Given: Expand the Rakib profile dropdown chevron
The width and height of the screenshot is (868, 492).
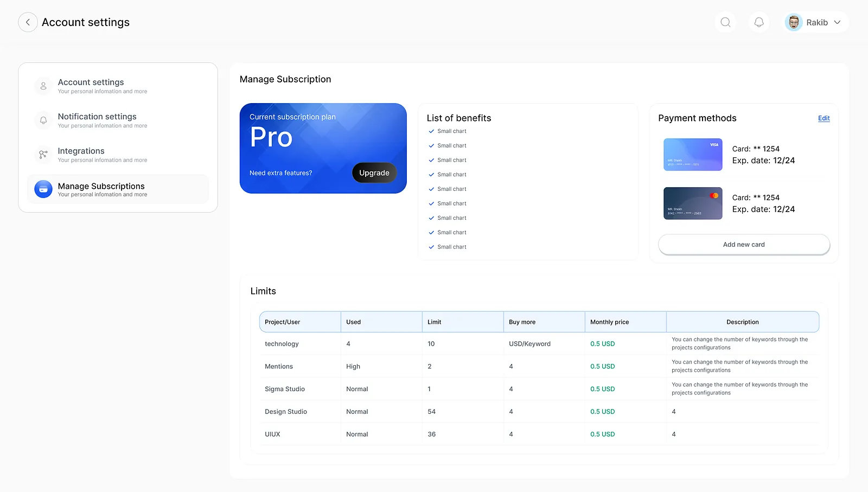Looking at the screenshot, I should coord(837,22).
